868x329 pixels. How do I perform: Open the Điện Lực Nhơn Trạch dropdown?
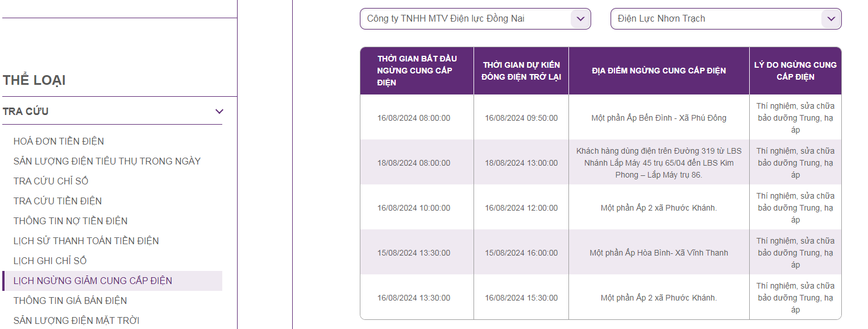coord(726,19)
